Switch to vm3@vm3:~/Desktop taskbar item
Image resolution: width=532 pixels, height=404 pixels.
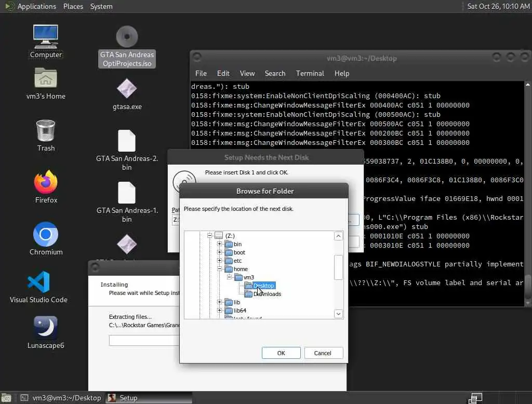[61, 398]
